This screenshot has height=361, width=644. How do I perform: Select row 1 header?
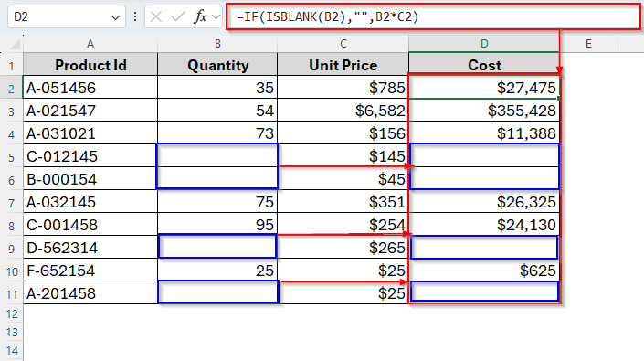12,66
